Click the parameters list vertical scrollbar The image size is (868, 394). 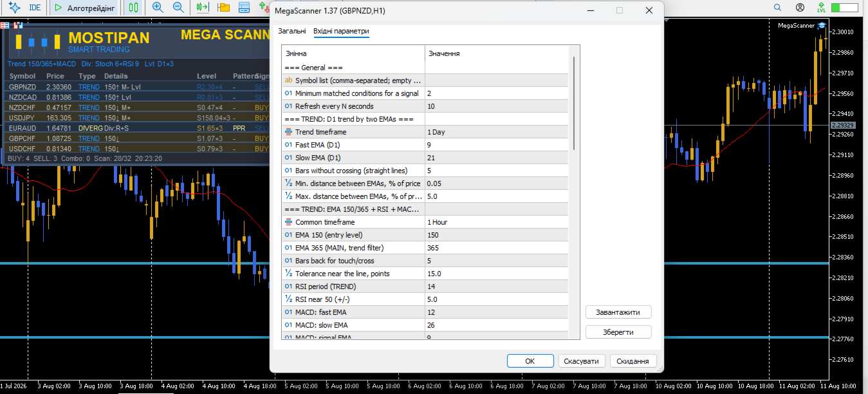coord(573,103)
